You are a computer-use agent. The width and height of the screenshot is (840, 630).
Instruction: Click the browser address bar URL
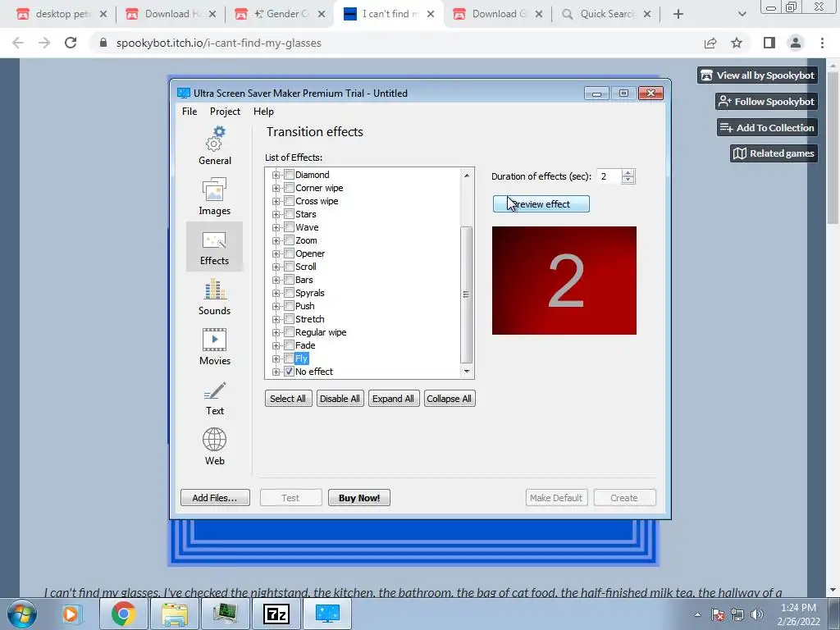click(x=218, y=43)
